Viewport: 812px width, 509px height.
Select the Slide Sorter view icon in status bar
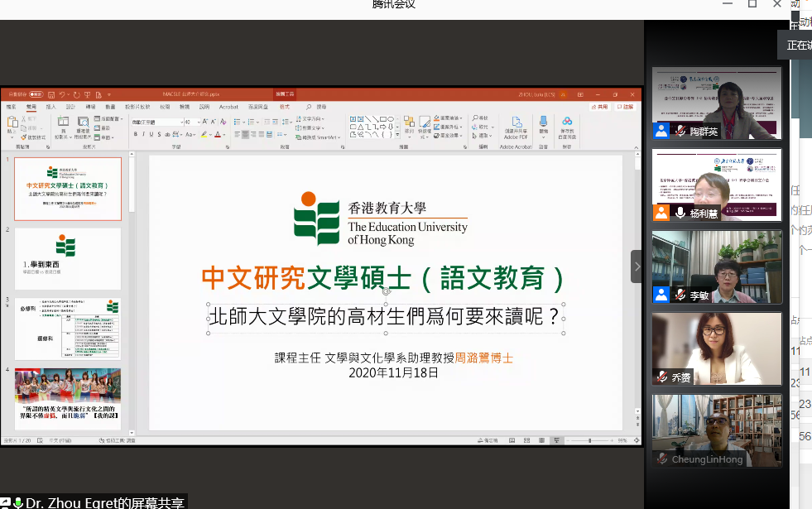526,440
